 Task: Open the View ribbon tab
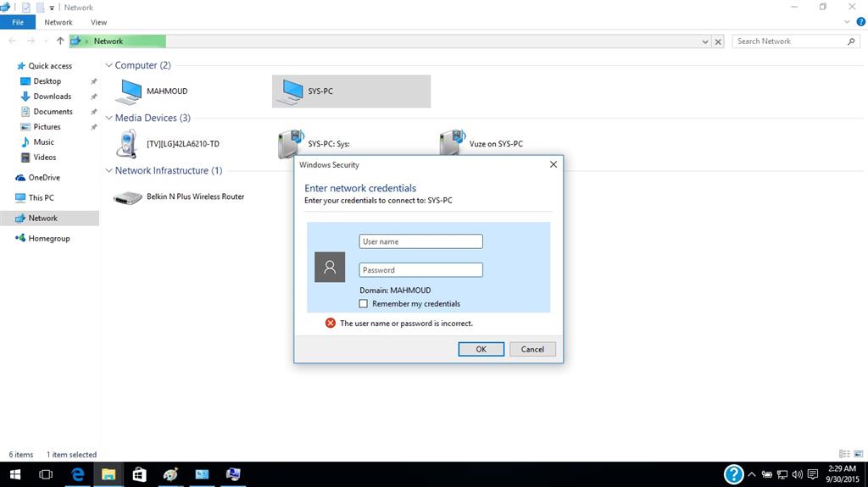[98, 22]
